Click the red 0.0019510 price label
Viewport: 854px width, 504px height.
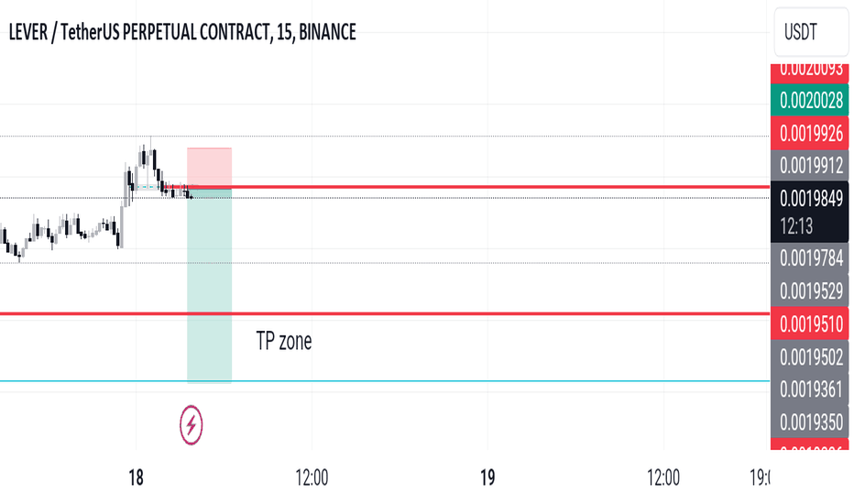[x=809, y=324]
